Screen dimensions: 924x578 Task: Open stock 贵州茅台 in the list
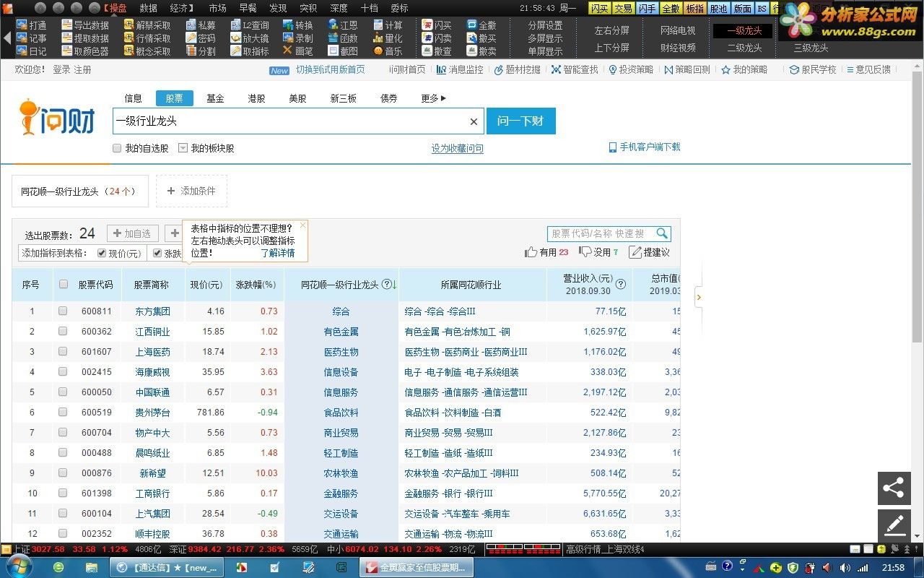coord(152,413)
